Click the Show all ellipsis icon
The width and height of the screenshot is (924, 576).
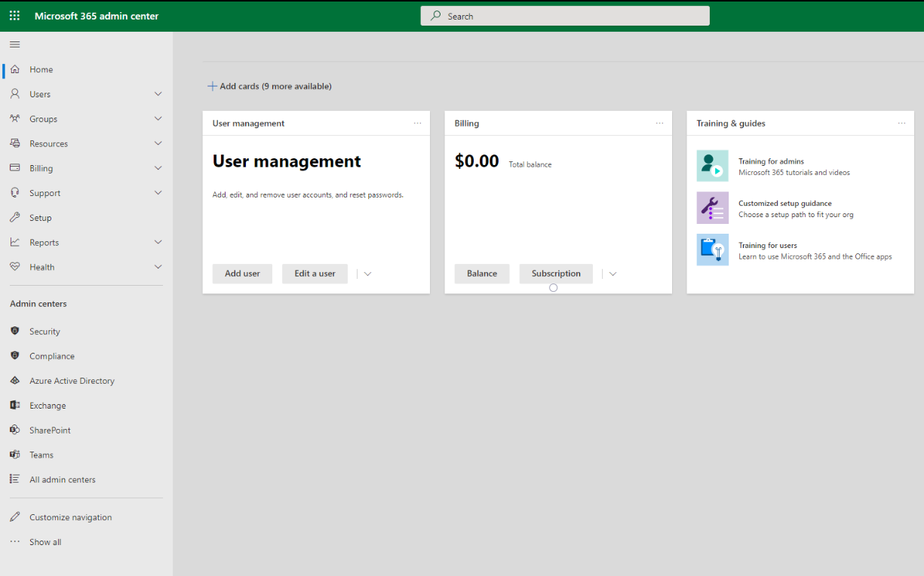tap(14, 542)
